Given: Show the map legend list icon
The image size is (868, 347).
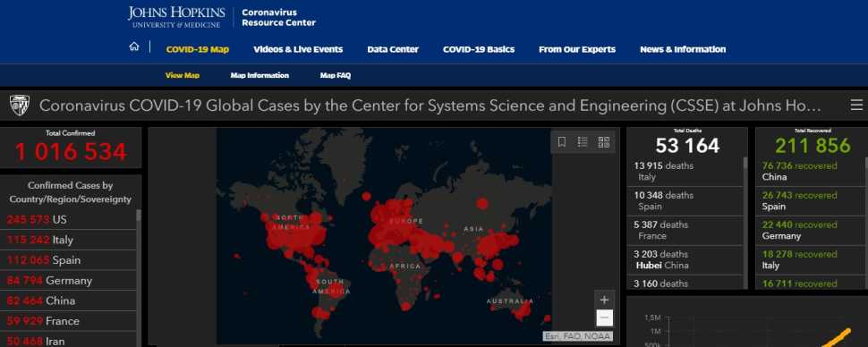Looking at the screenshot, I should click(583, 142).
